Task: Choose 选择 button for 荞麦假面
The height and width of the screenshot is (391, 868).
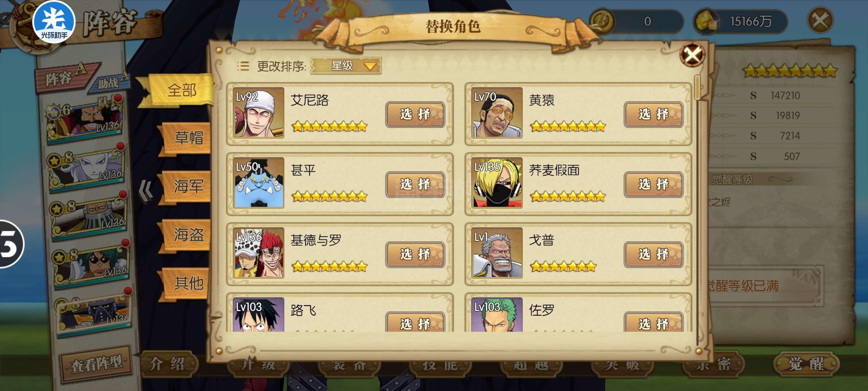Action: [653, 185]
